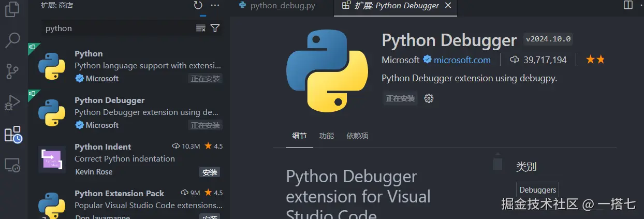
Task: Split the editor to the right
Action: click(x=628, y=5)
